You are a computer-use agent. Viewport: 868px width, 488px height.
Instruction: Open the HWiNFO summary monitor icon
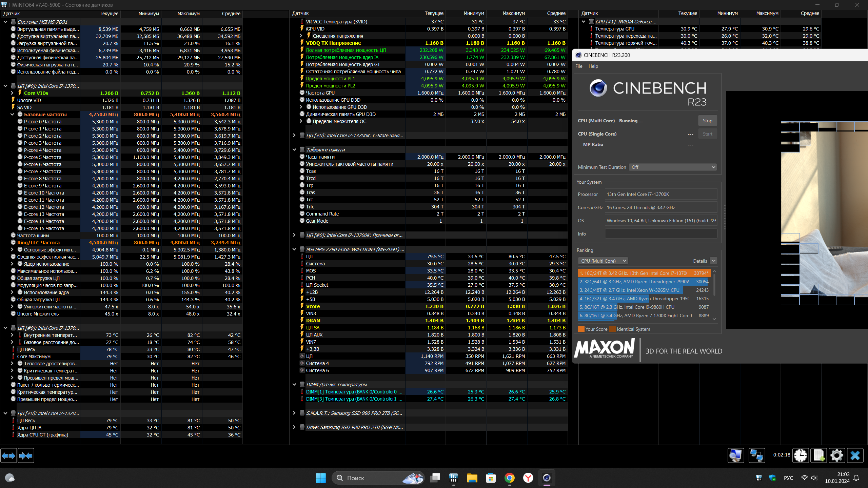tap(735, 455)
